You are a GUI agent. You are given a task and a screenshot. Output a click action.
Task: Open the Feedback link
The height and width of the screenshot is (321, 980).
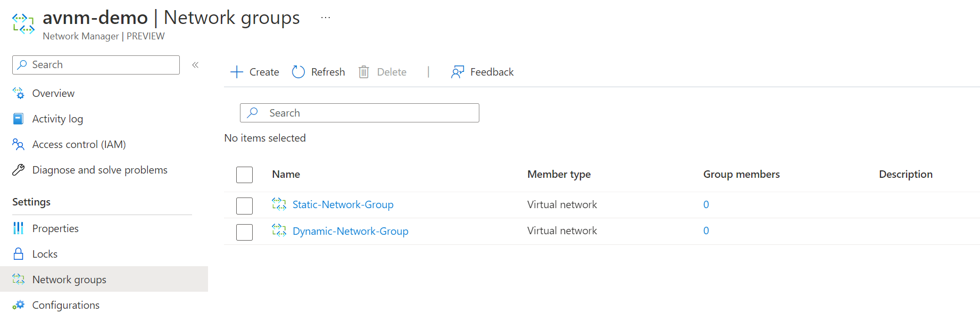tap(482, 72)
